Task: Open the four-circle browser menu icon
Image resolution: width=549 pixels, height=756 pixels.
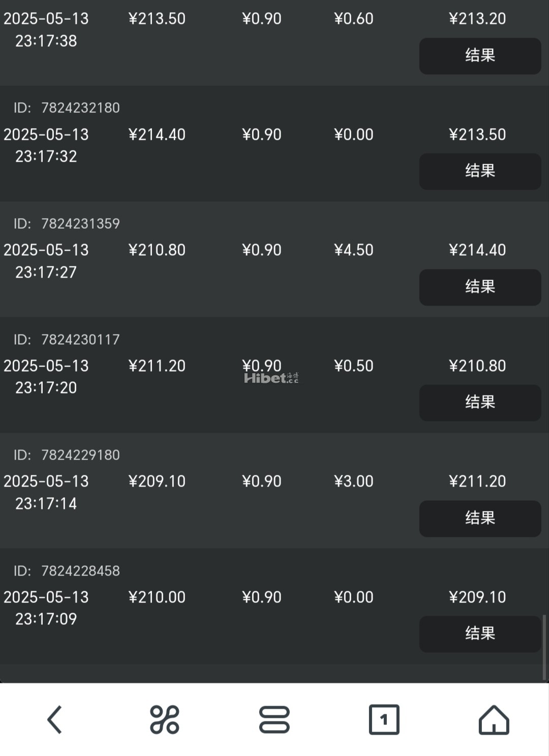Action: [164, 719]
